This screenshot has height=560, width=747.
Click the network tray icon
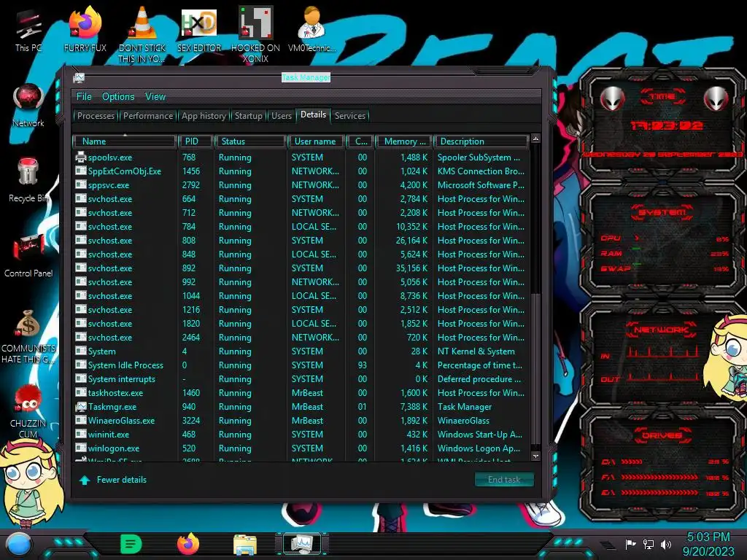pyautogui.click(x=649, y=544)
